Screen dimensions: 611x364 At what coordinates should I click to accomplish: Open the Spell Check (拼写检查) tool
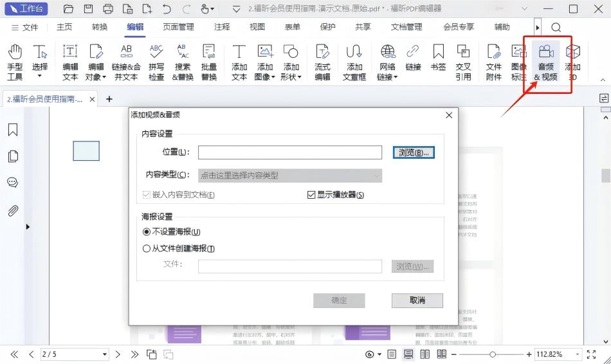point(156,62)
